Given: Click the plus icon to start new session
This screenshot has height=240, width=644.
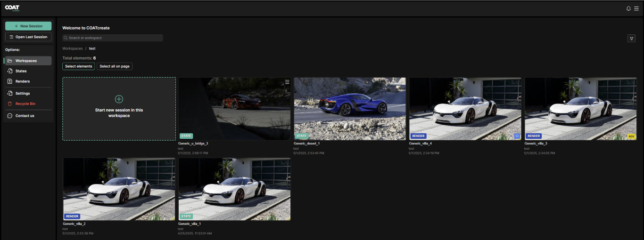Looking at the screenshot, I should coord(119,99).
